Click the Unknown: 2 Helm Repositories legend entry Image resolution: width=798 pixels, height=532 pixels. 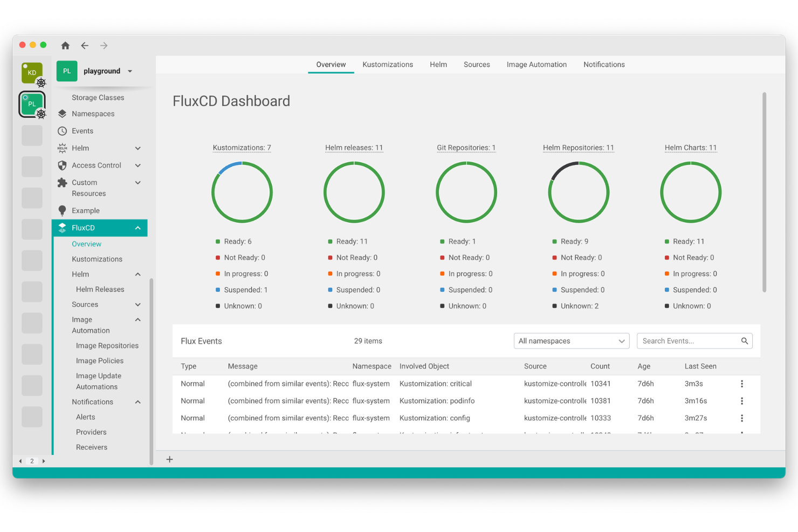(575, 306)
